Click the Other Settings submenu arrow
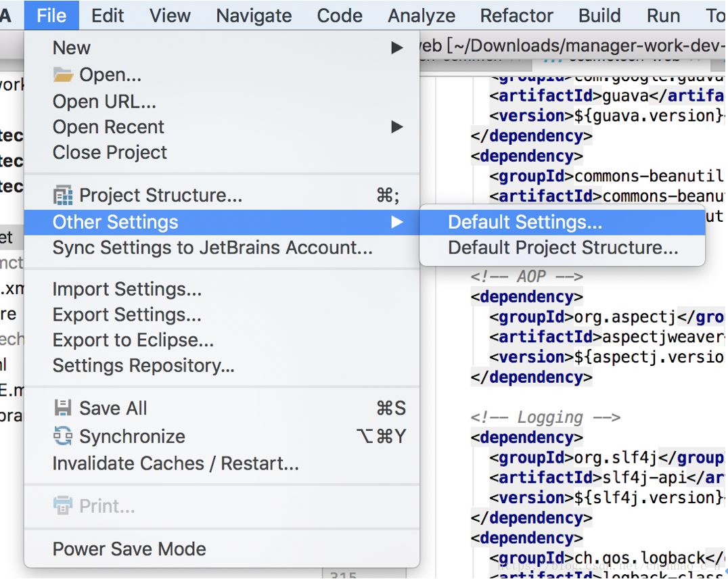The height and width of the screenshot is (579, 728). [x=397, y=223]
